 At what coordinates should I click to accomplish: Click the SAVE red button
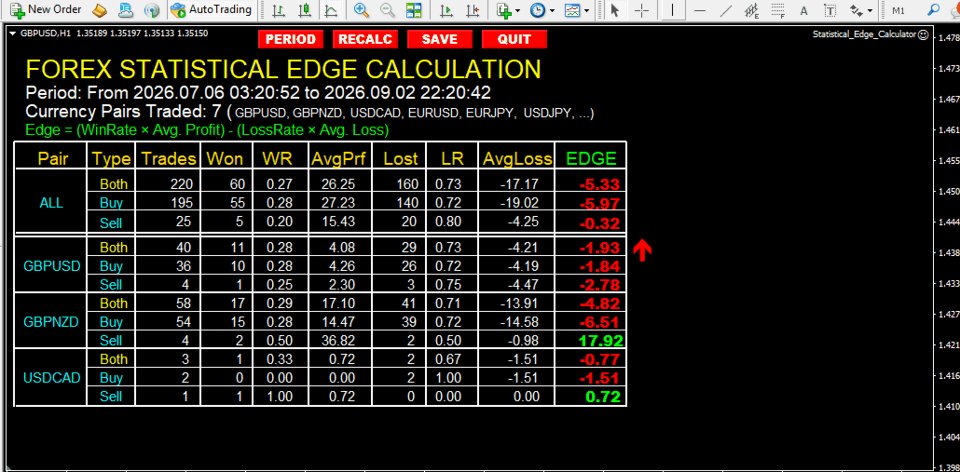click(x=440, y=39)
